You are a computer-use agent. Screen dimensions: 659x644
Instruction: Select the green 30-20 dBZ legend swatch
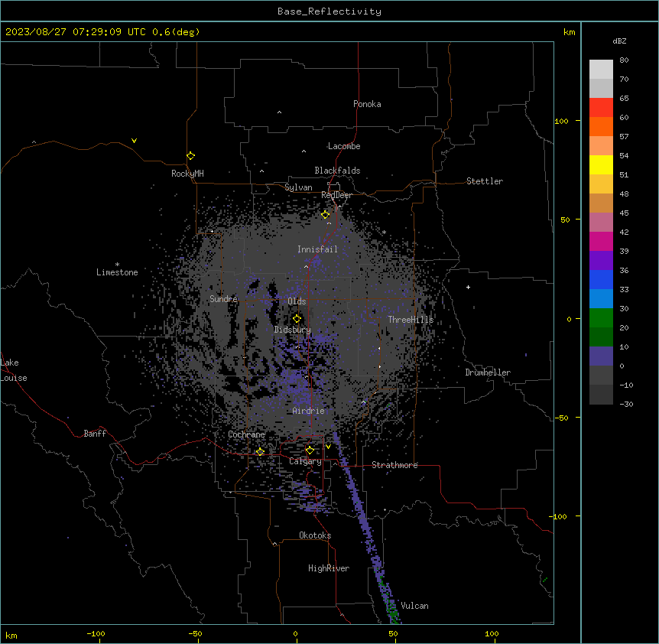pyautogui.click(x=601, y=318)
